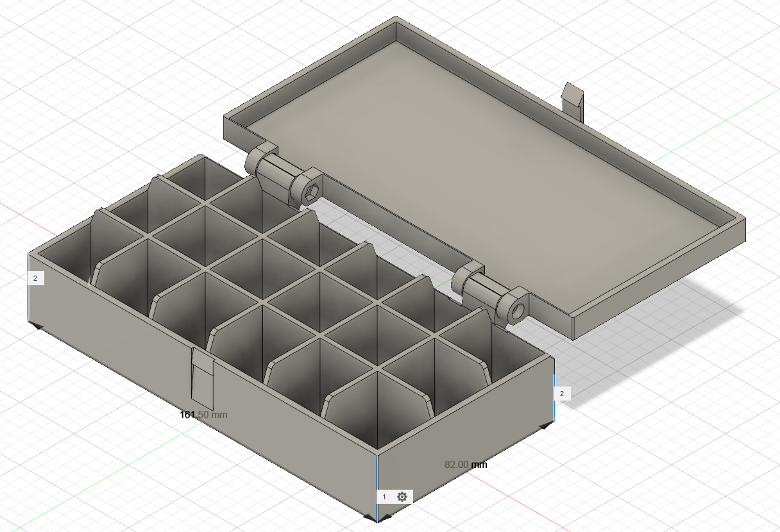Image resolution: width=780 pixels, height=532 pixels.
Task: Select the latch tab on the lid edge
Action: pos(574,101)
